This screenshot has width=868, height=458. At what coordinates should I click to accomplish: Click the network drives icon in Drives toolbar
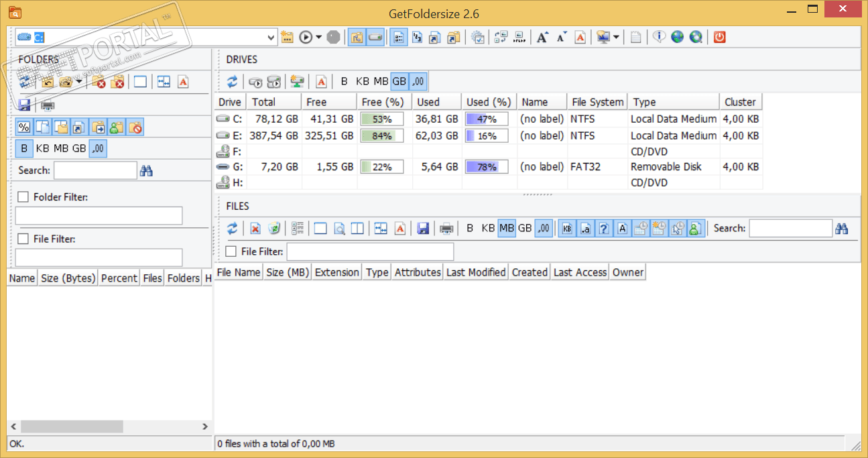297,82
